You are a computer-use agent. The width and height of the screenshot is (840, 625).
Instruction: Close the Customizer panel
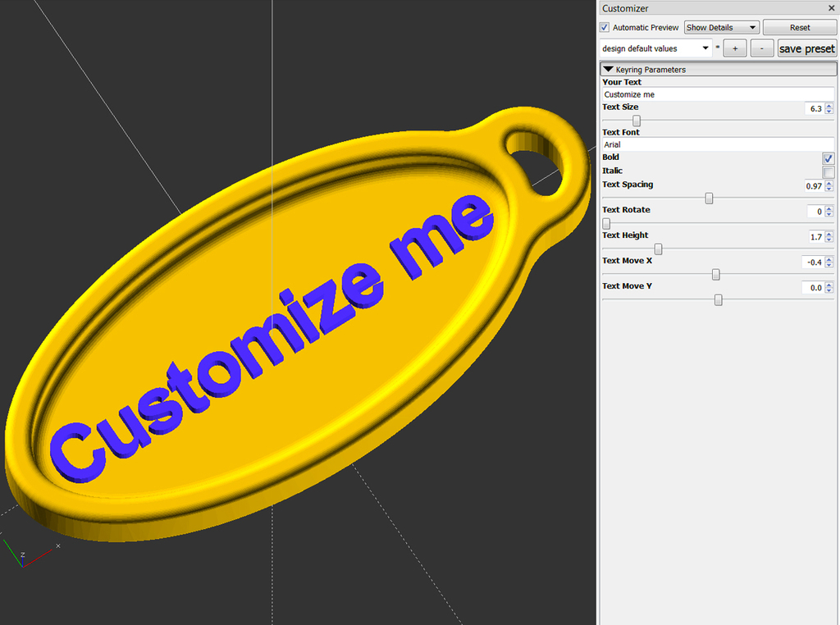[831, 8]
